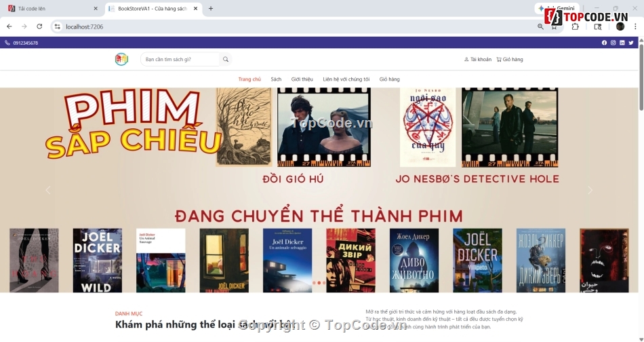This screenshot has width=644, height=342.
Task: Click the Joel Dicker WILD book cover
Action: (x=98, y=260)
